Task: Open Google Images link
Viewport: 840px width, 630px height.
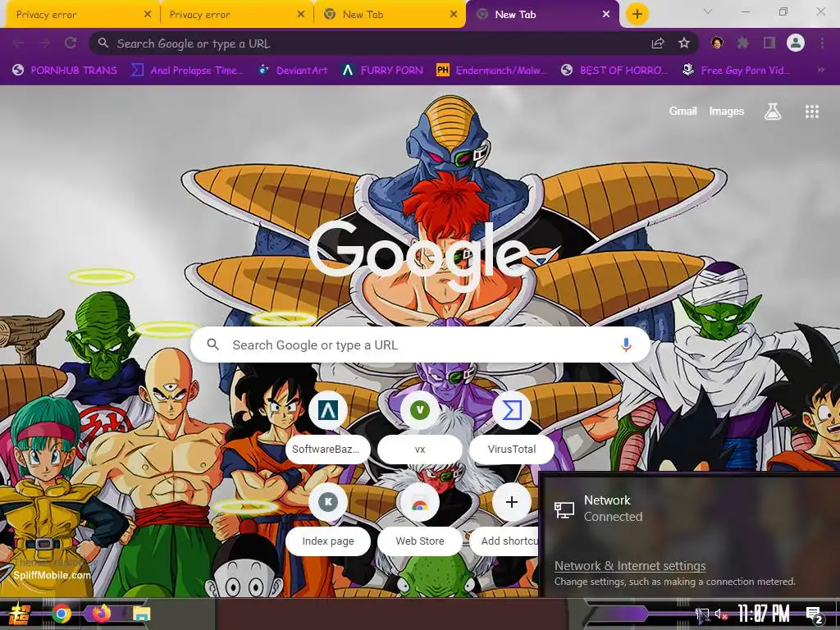Action: (727, 111)
